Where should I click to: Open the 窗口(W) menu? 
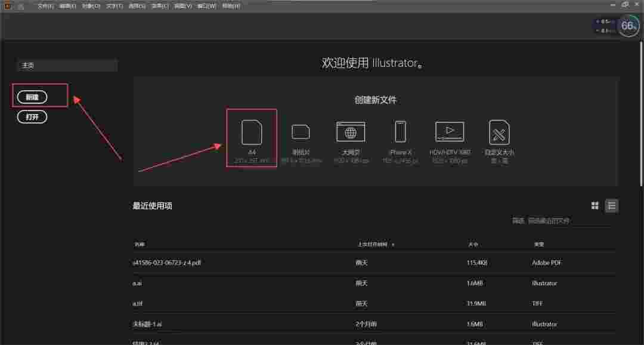(206, 6)
